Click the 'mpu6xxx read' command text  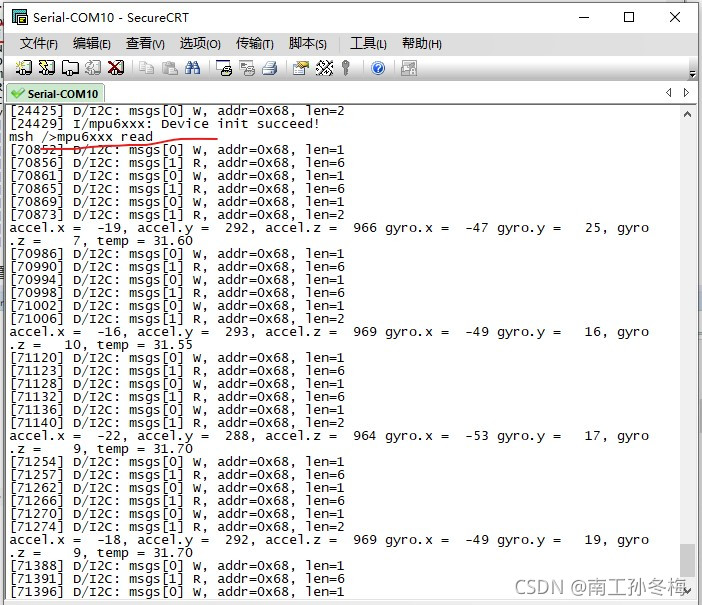[x=105, y=137]
